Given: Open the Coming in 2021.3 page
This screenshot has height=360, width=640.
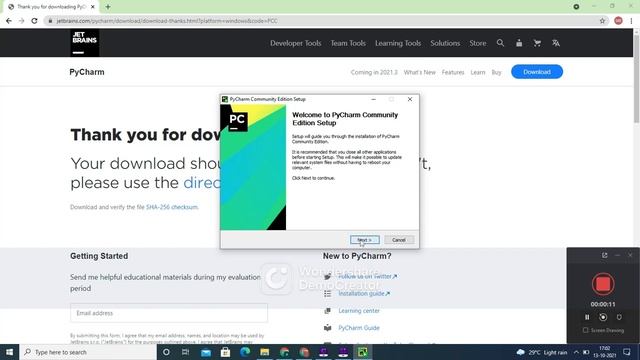Looking at the screenshot, I should (374, 72).
